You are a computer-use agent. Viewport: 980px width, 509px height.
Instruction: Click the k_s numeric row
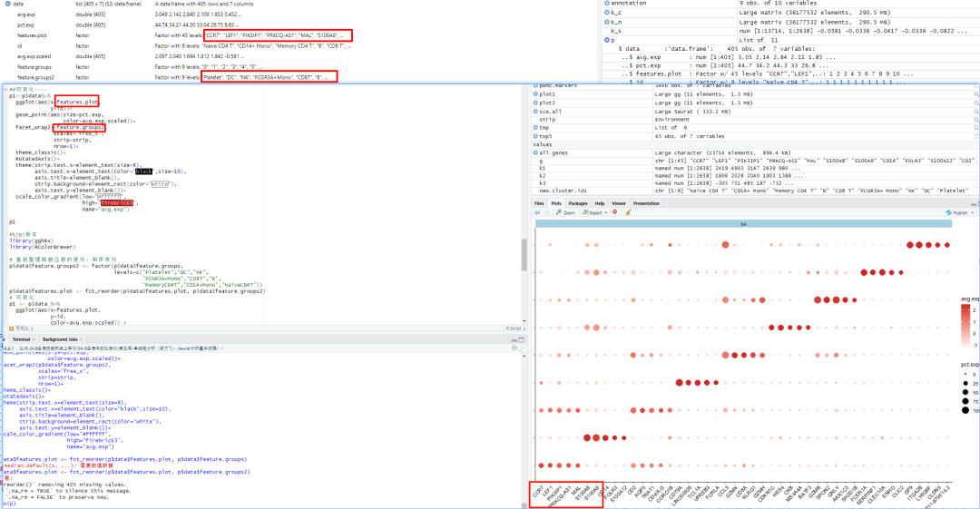coord(790,31)
